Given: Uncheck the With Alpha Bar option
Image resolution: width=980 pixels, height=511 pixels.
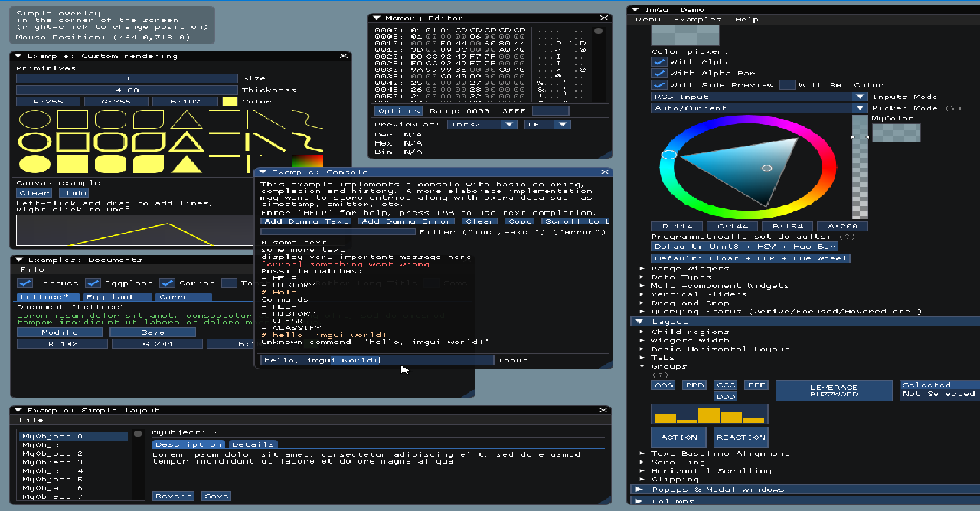Looking at the screenshot, I should [659, 73].
